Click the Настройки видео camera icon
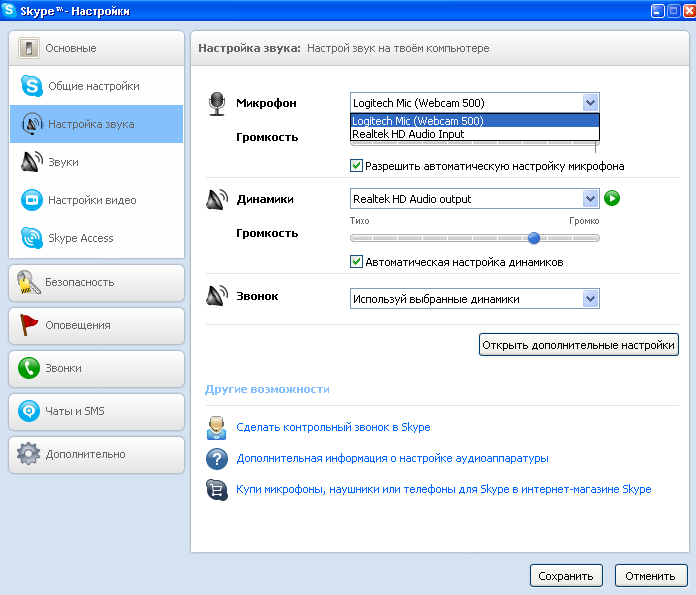 [x=31, y=200]
